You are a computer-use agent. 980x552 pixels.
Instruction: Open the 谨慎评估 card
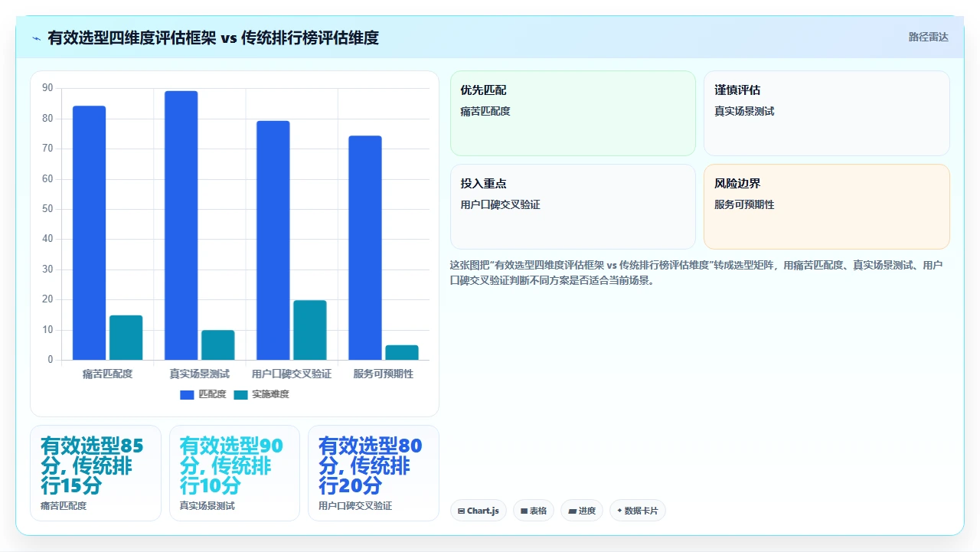coord(827,113)
